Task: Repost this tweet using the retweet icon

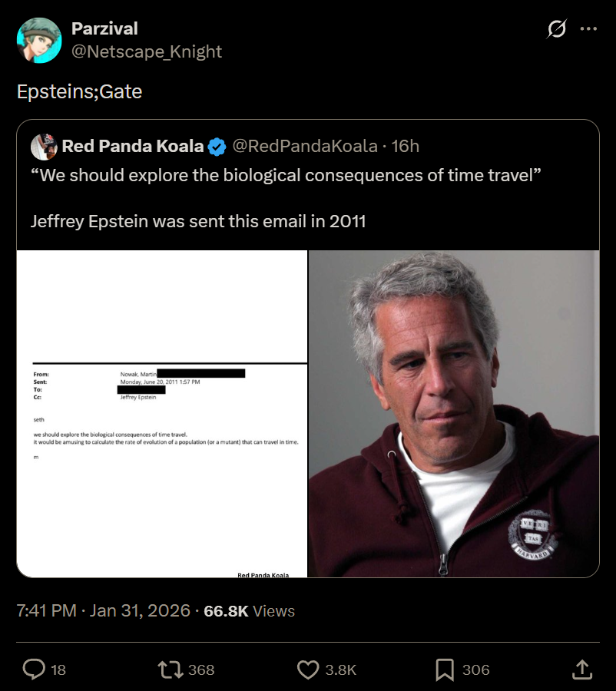Action: click(x=170, y=670)
